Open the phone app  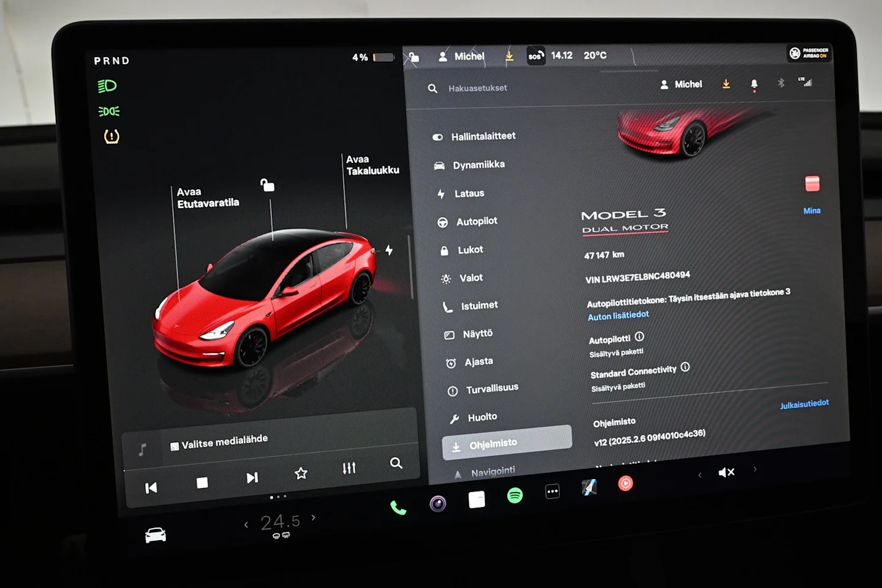tap(398, 507)
